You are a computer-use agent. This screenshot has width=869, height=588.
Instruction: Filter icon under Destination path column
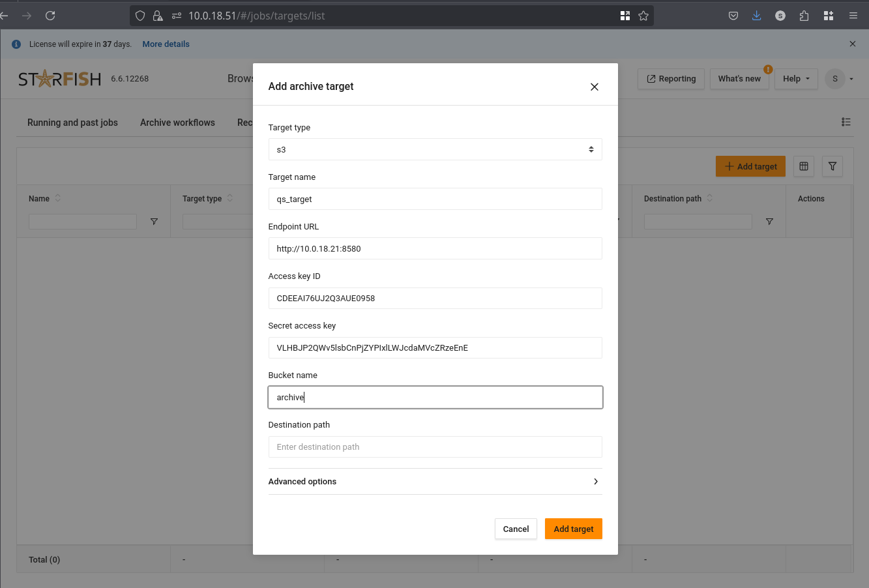pos(769,222)
